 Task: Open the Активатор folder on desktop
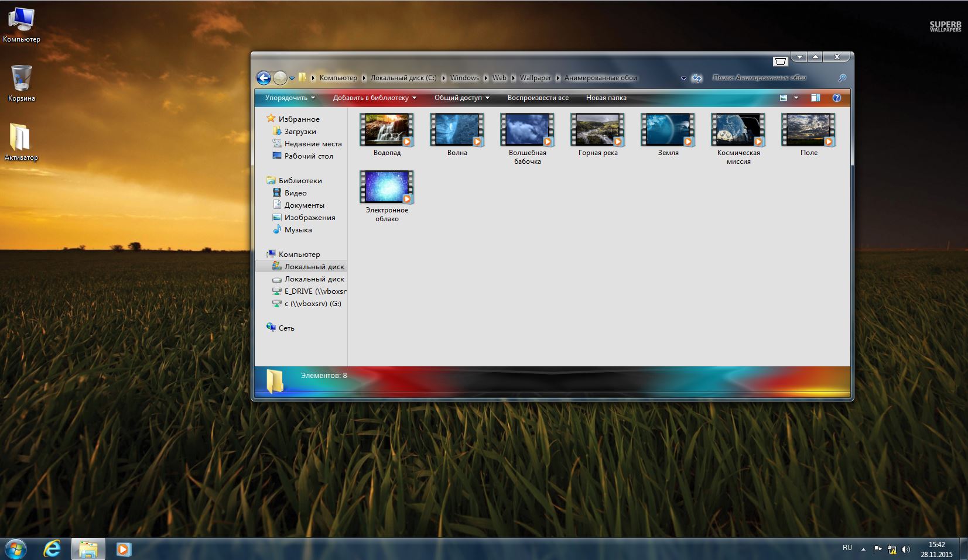(20, 142)
